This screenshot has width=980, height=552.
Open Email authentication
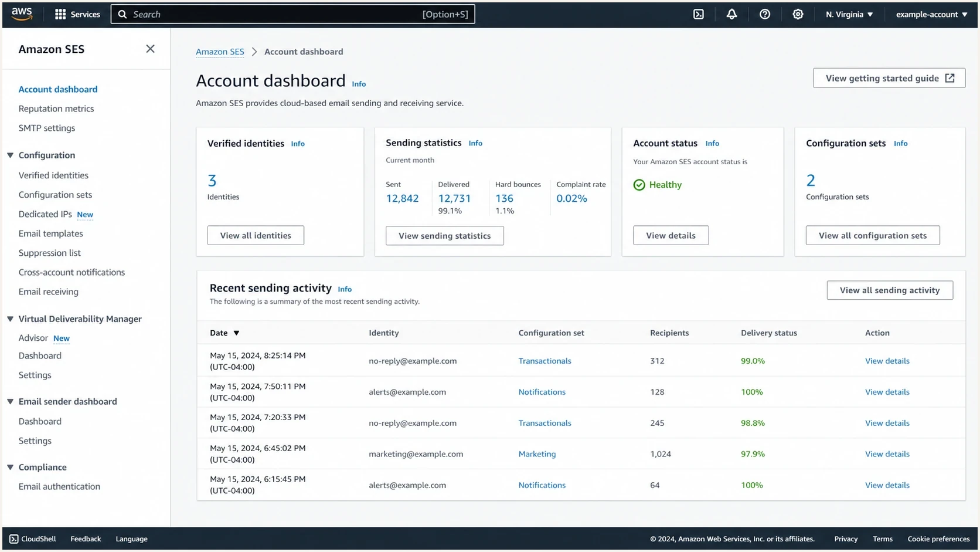59,486
